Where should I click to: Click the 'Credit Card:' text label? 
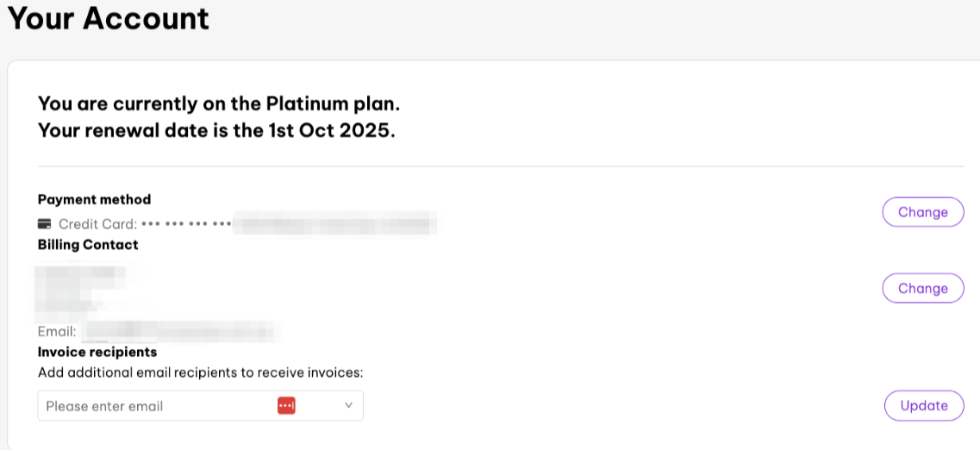point(97,224)
